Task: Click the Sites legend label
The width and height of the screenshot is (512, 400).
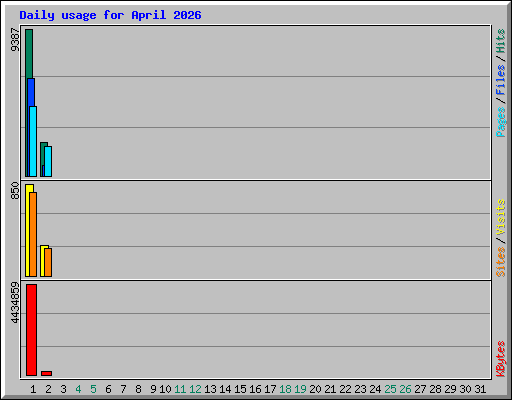Action: [x=500, y=262]
